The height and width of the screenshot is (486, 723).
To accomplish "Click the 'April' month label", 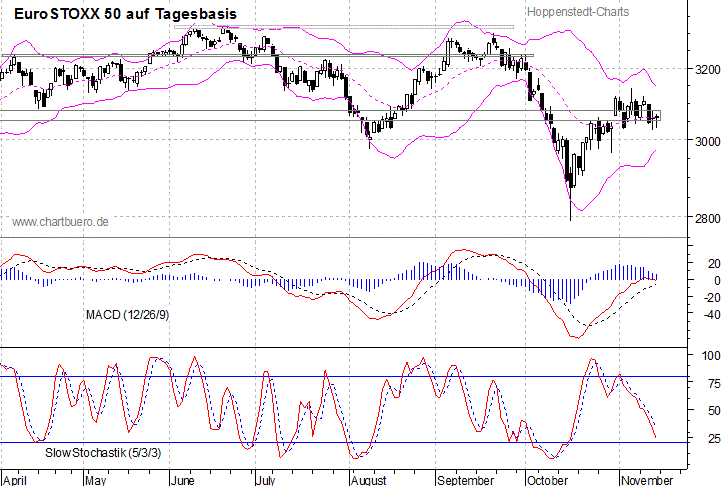I will [x=14, y=480].
